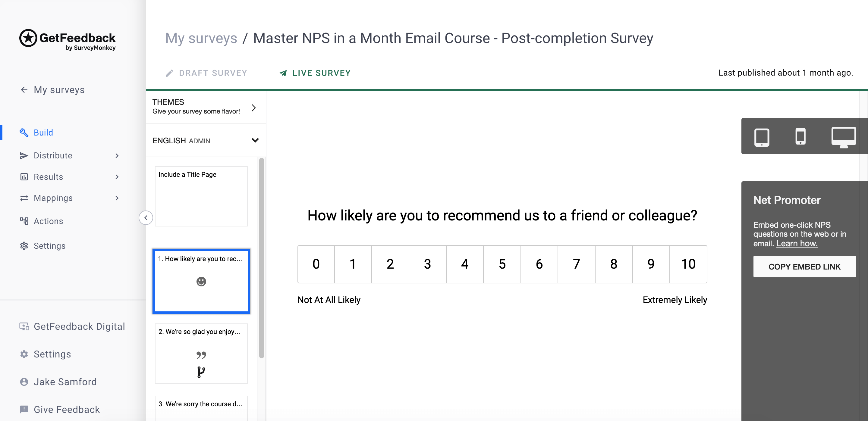This screenshot has width=868, height=421.
Task: Open the Themes panel chevron
Action: [x=254, y=108]
